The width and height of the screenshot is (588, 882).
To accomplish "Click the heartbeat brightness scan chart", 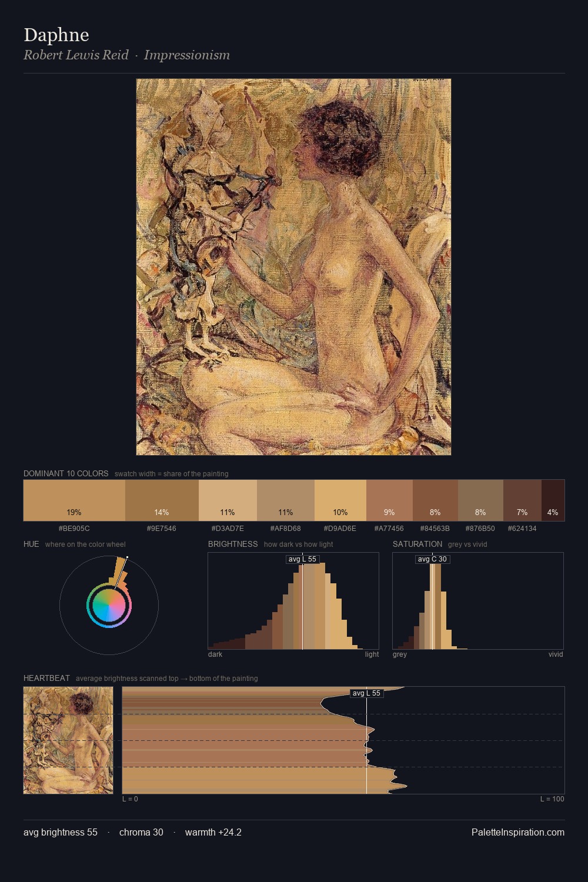I will coord(343,740).
